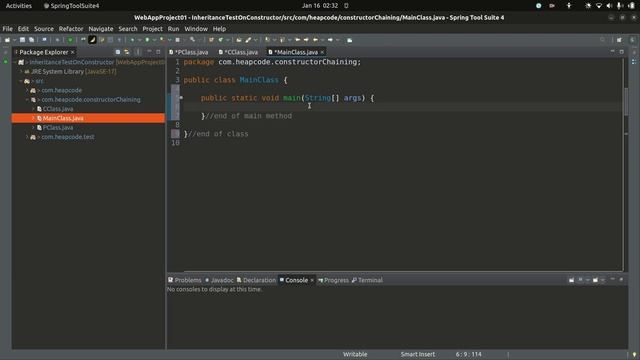Switch to the Progress tab

tap(333, 280)
